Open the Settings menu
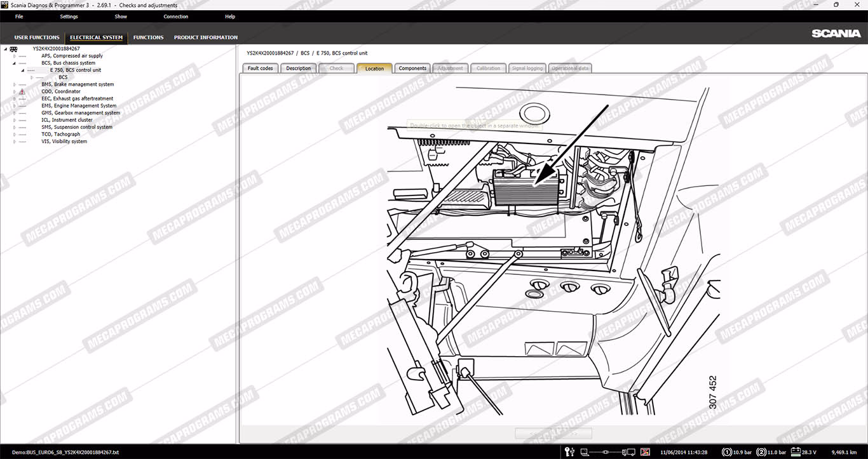The width and height of the screenshot is (868, 459). [69, 17]
